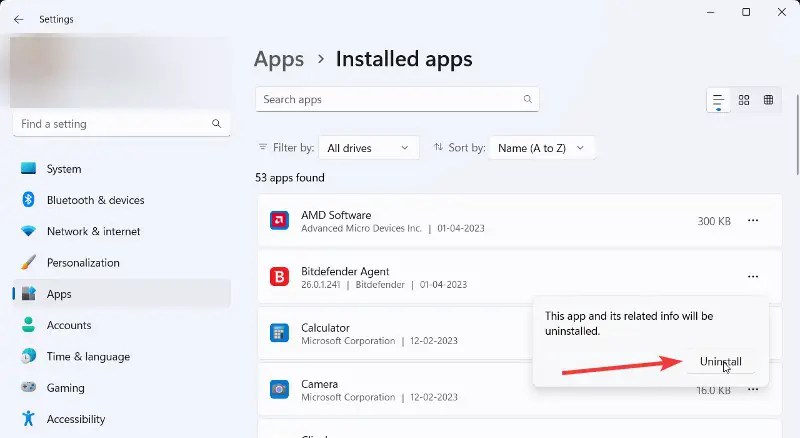Viewport: 800px width, 438px height.
Task: Click the Personalization paintbrush icon
Action: (x=29, y=262)
